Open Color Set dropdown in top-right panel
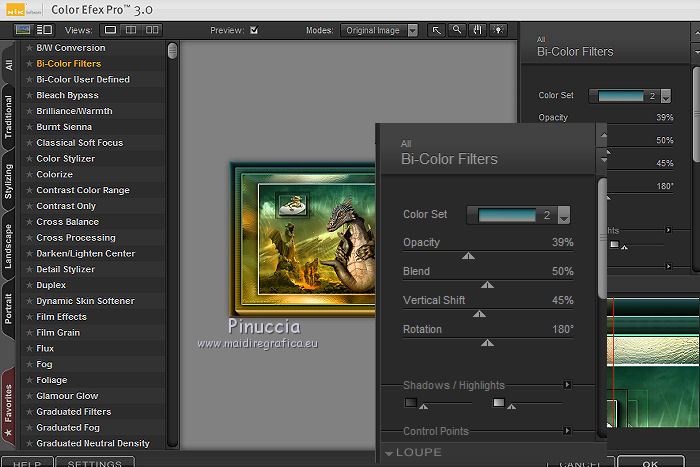The width and height of the screenshot is (700, 467). 666,96
